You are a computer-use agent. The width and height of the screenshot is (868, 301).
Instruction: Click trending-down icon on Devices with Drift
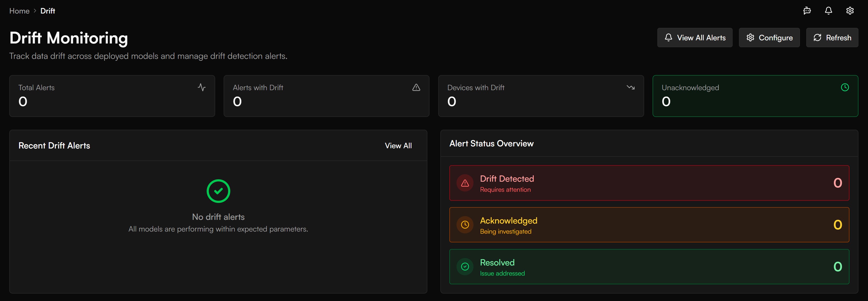click(x=630, y=88)
